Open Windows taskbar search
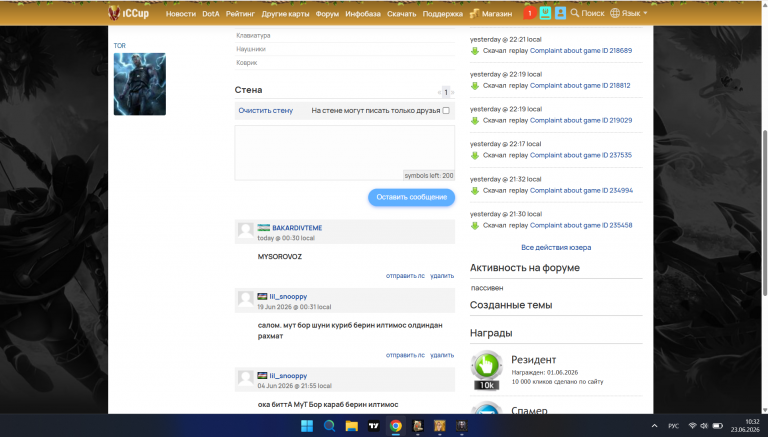The height and width of the screenshot is (437, 768). 329,426
